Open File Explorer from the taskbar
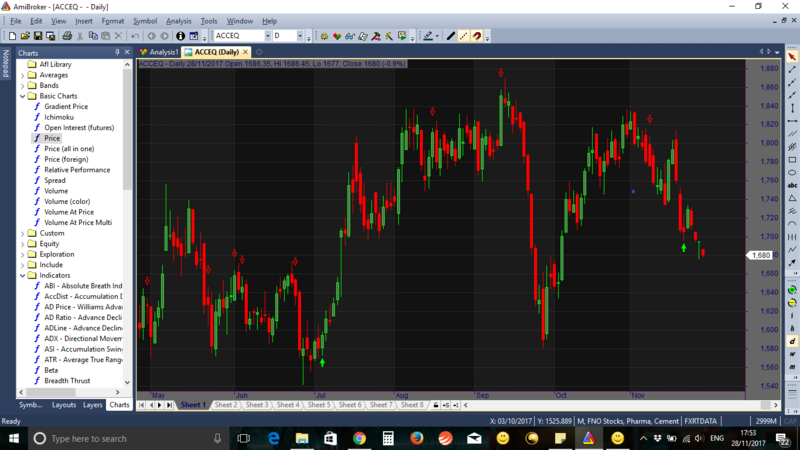The height and width of the screenshot is (450, 800). point(302,438)
